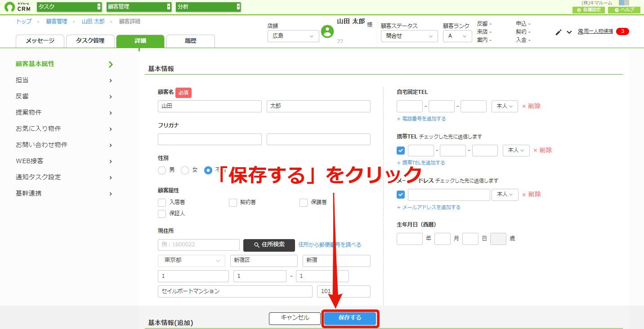Select 顧客基本属性 in the sidebar
644x329 pixels.
pos(64,64)
